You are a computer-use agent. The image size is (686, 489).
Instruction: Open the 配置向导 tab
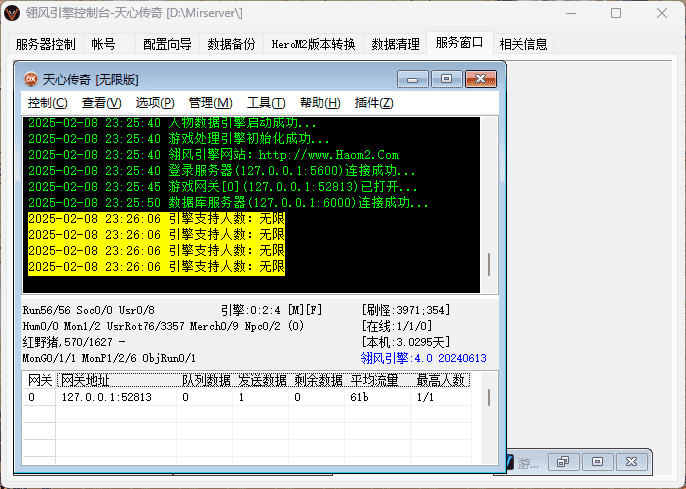pyautogui.click(x=167, y=44)
